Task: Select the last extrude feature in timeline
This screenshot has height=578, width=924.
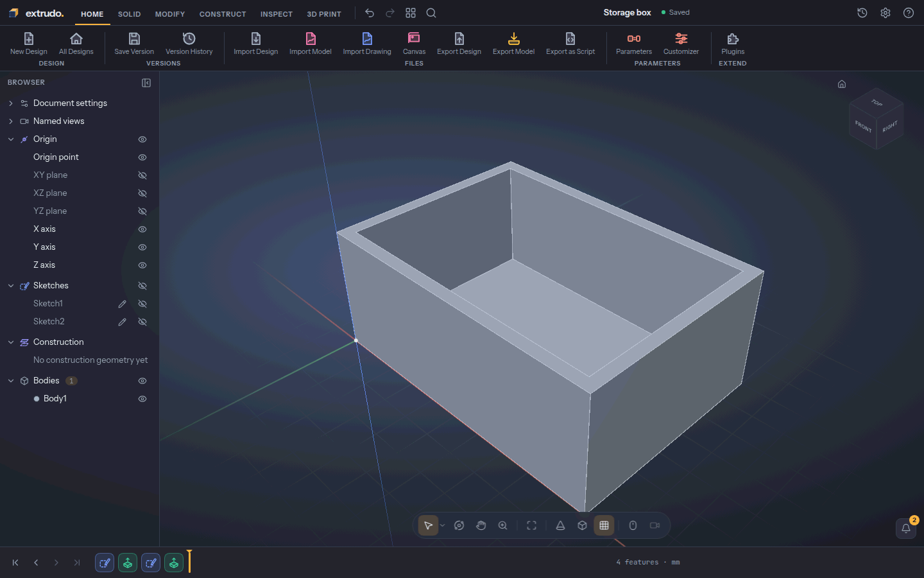Action: [174, 563]
